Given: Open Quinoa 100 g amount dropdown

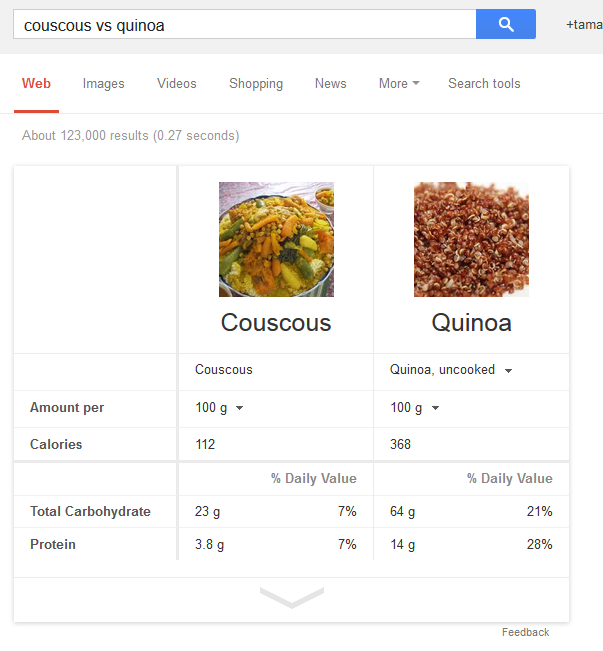Looking at the screenshot, I should pyautogui.click(x=414, y=408).
